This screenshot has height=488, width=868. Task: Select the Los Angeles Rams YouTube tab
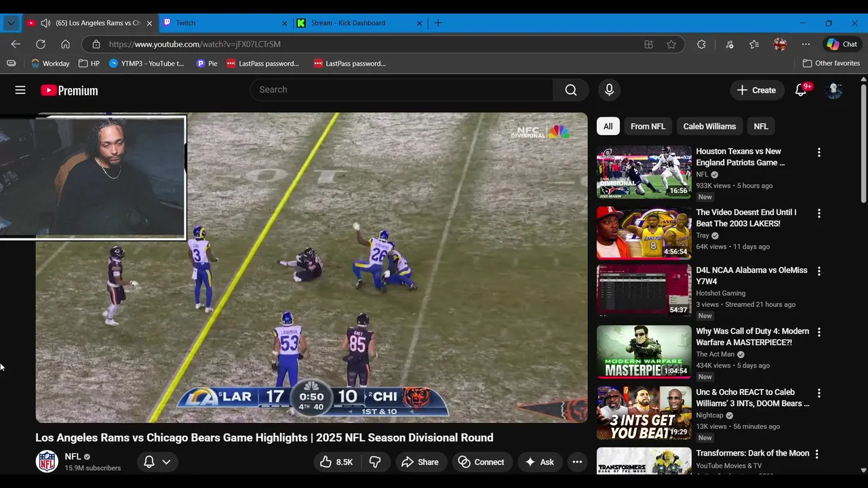tap(92, 23)
